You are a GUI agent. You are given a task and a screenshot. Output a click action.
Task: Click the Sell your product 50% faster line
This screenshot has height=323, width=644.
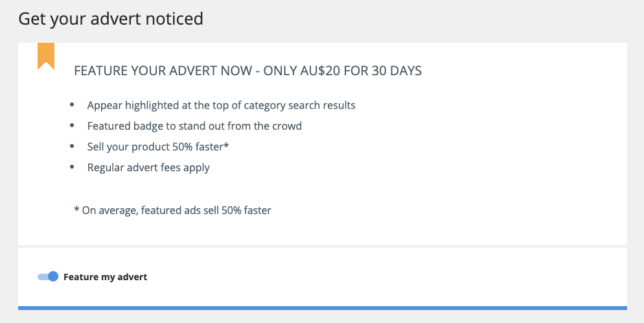pos(157,147)
